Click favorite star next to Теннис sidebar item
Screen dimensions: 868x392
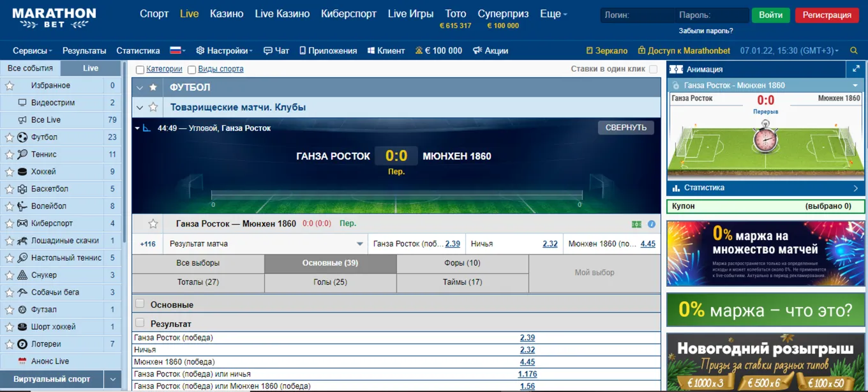click(x=9, y=155)
